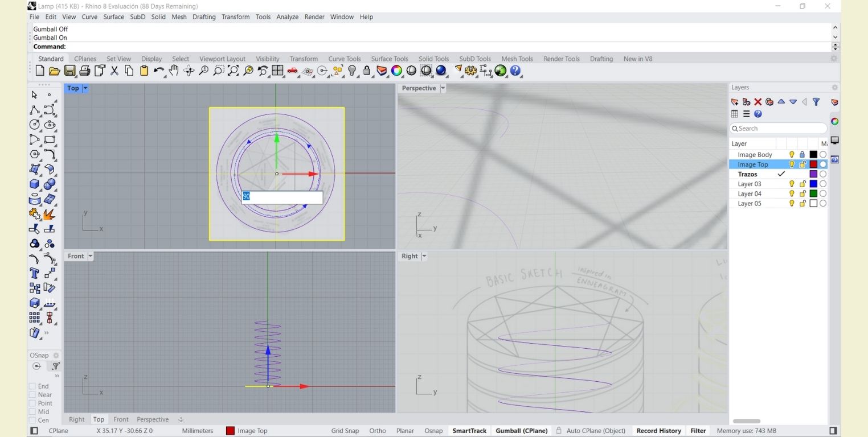Select the Circle tool in sidebar

(35, 125)
